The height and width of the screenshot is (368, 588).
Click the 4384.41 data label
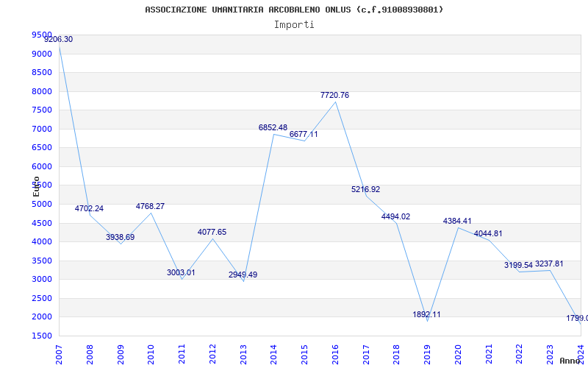[x=457, y=222]
